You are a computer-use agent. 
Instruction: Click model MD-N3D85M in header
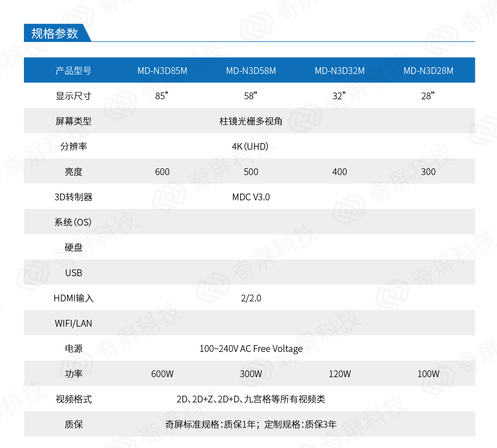pos(163,71)
